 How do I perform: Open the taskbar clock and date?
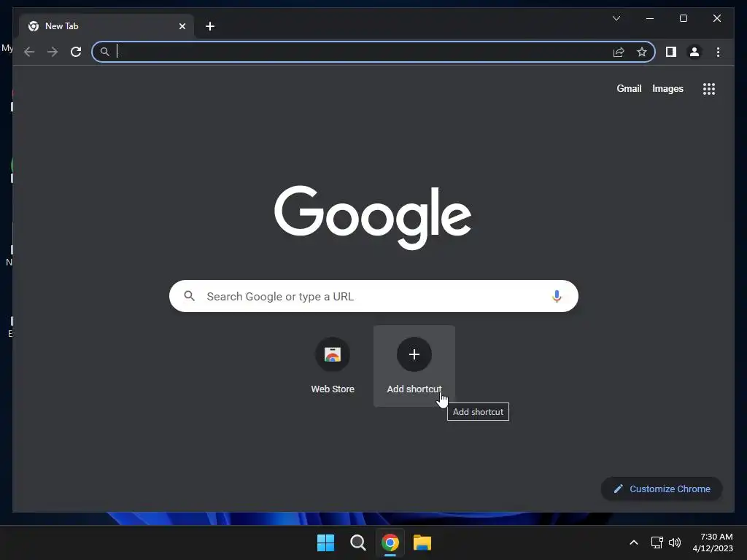point(713,542)
